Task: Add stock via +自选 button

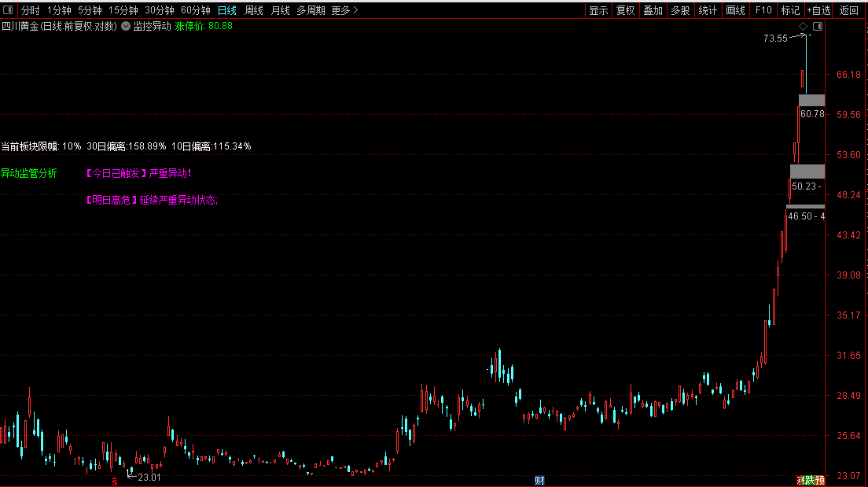Action: pyautogui.click(x=818, y=10)
